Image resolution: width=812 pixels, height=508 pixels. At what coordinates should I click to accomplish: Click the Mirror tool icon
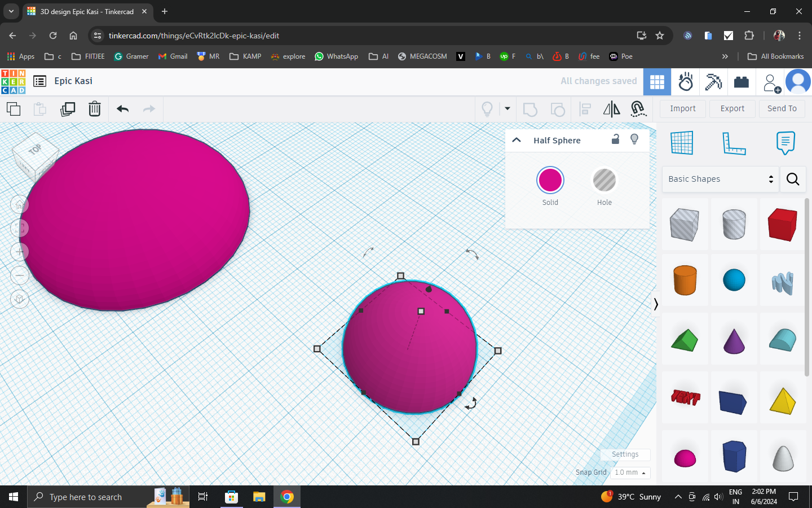[x=611, y=109]
